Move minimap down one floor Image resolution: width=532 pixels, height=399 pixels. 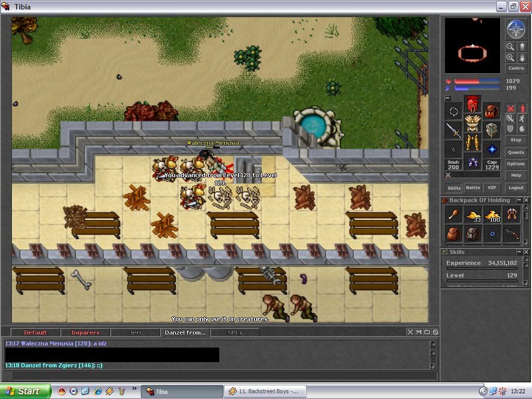[522, 58]
